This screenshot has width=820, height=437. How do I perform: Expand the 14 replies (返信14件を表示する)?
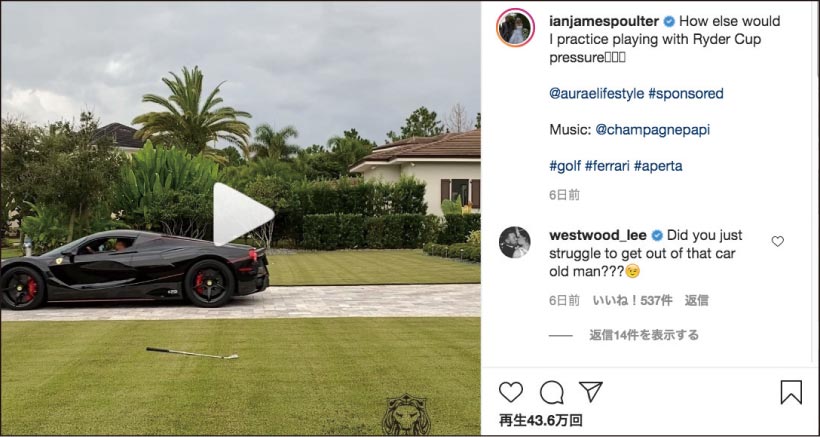(x=644, y=335)
